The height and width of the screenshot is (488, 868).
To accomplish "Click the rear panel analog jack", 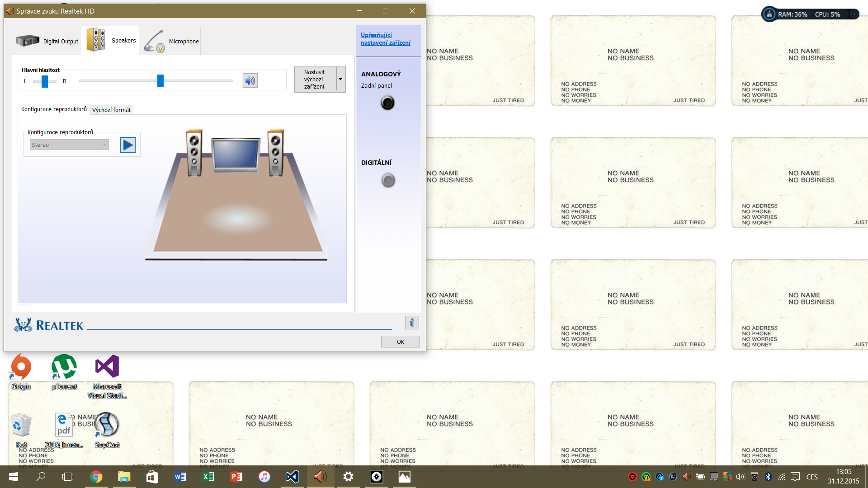I will pos(387,103).
